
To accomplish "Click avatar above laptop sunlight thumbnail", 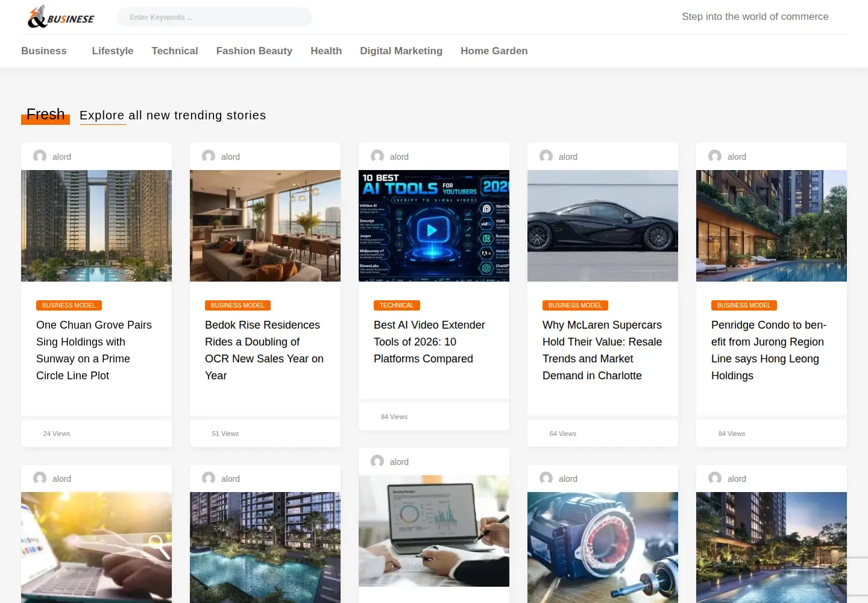I will (40, 478).
